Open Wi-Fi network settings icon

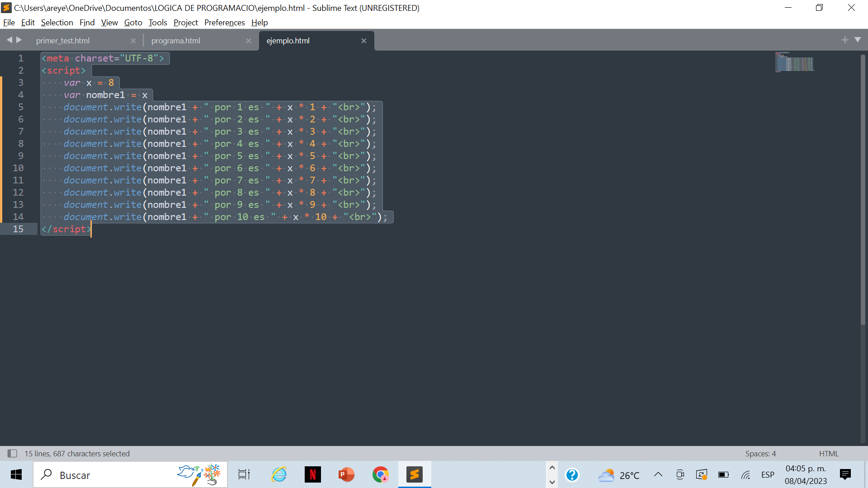[745, 474]
